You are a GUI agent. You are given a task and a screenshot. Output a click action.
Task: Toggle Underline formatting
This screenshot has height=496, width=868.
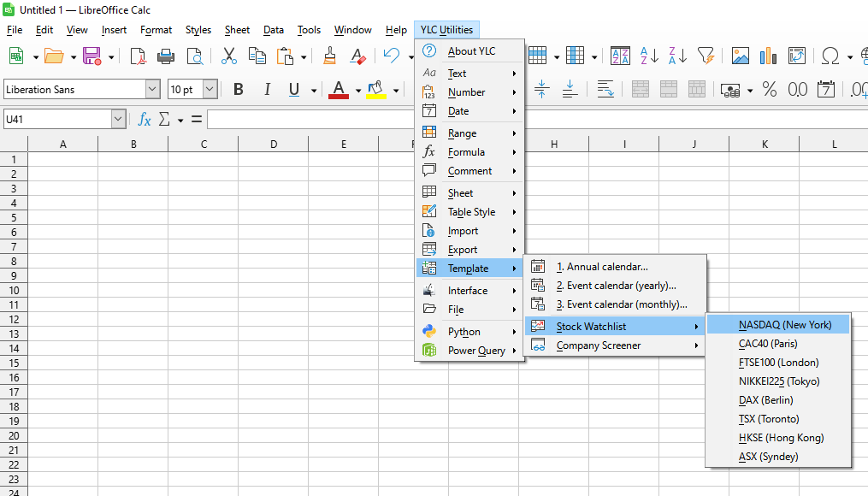coord(294,89)
